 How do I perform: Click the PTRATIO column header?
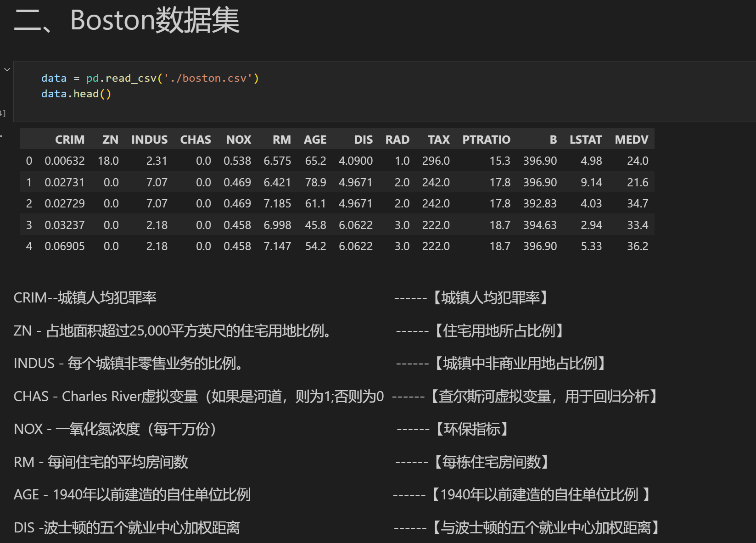[x=486, y=140]
